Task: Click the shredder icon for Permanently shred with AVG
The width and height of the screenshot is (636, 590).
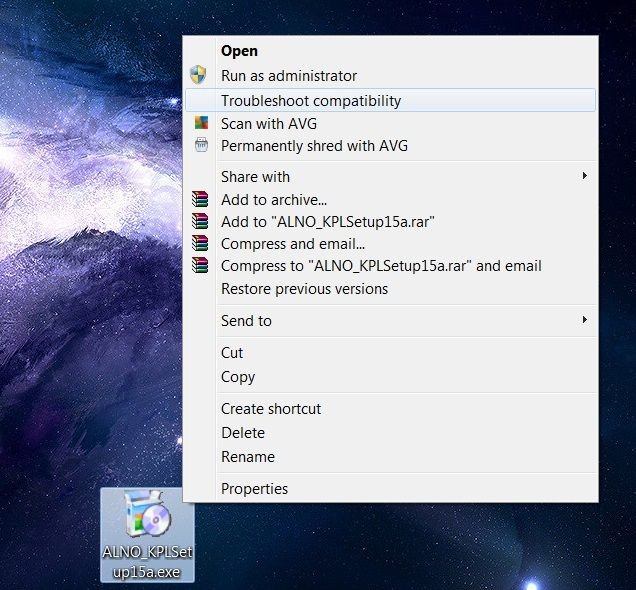Action: pos(201,146)
